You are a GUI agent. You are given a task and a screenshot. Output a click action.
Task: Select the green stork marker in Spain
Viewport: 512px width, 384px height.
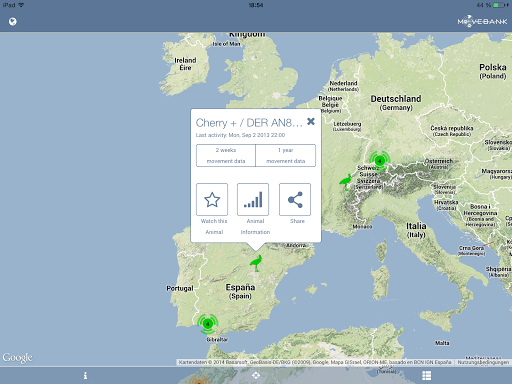tap(256, 263)
